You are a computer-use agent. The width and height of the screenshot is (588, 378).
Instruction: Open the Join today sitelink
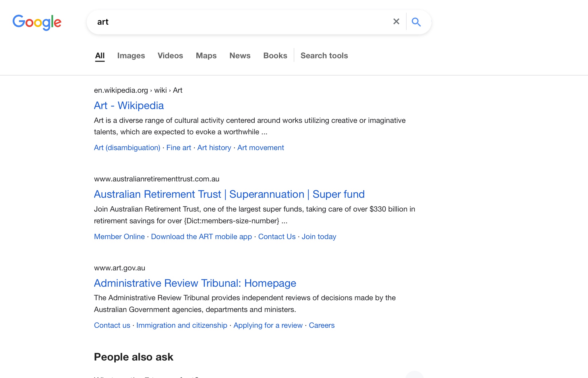point(319,237)
